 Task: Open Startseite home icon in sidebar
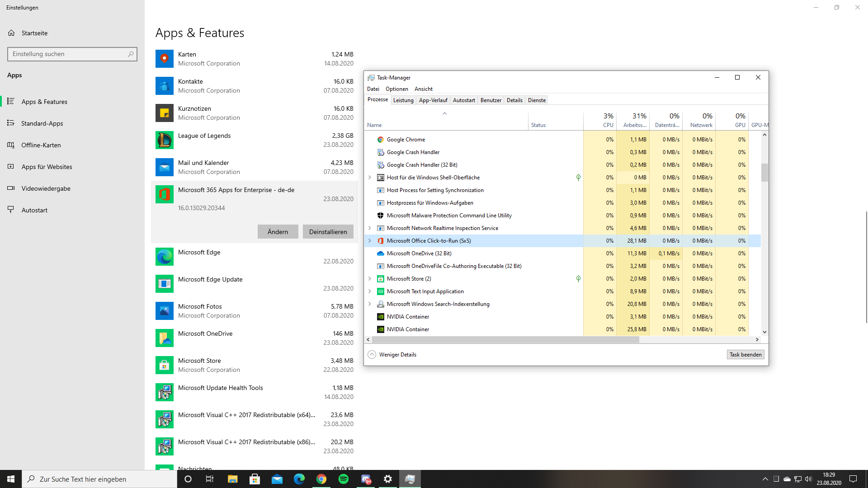[x=11, y=33]
